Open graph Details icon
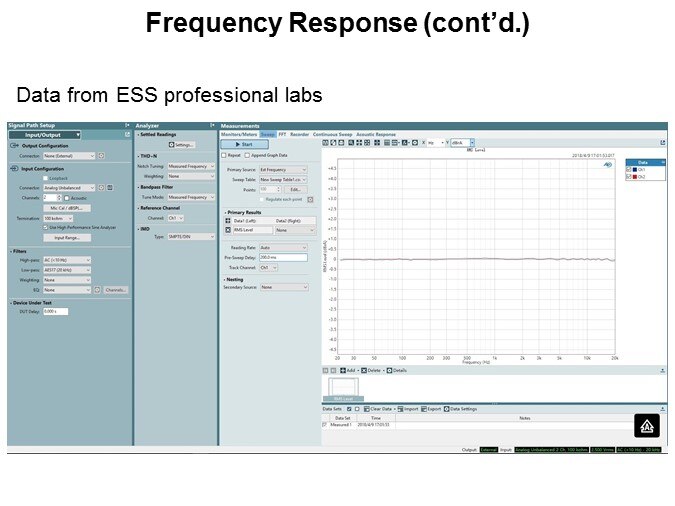This screenshot has width=675, height=506. tap(389, 370)
